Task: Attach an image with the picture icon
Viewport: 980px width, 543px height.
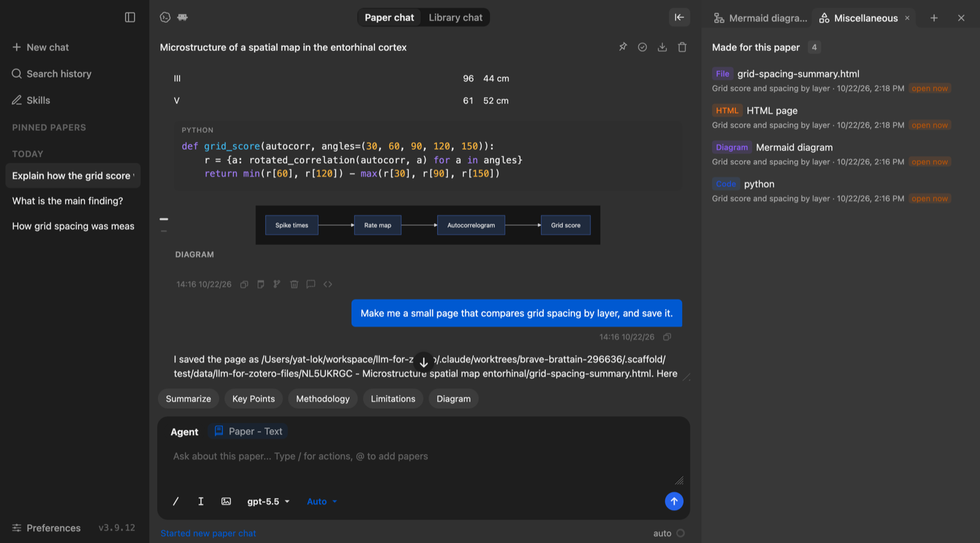Action: 226,501
